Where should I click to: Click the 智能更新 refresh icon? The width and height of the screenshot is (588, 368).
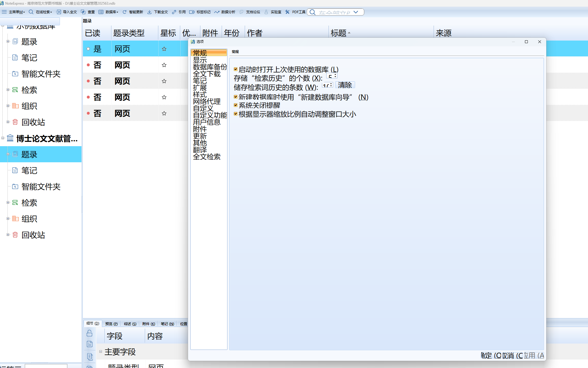pyautogui.click(x=124, y=12)
